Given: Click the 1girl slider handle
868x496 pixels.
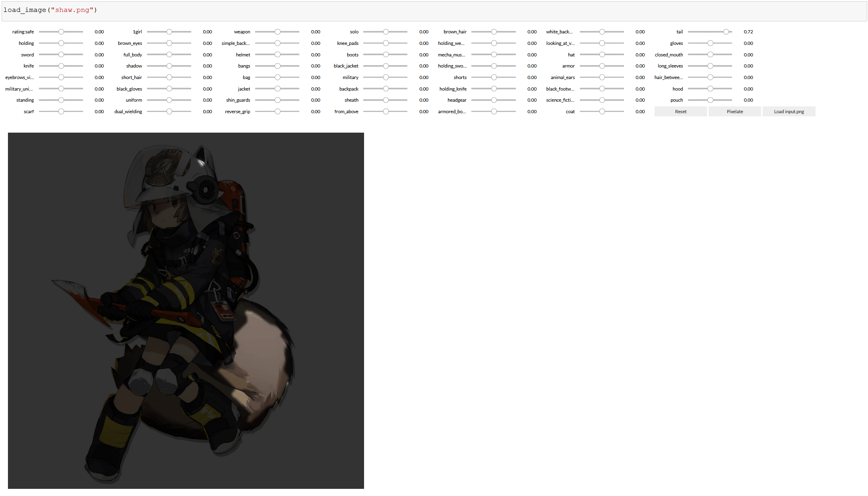Looking at the screenshot, I should [x=169, y=32].
